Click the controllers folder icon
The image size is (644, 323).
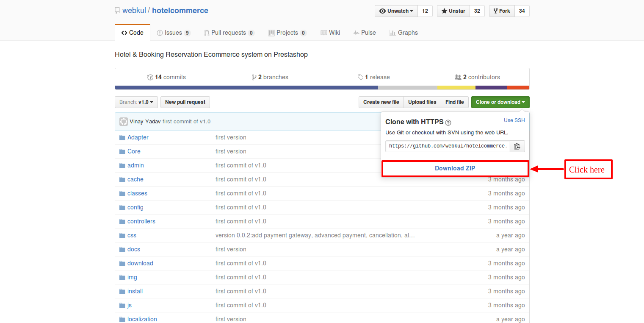(x=122, y=221)
